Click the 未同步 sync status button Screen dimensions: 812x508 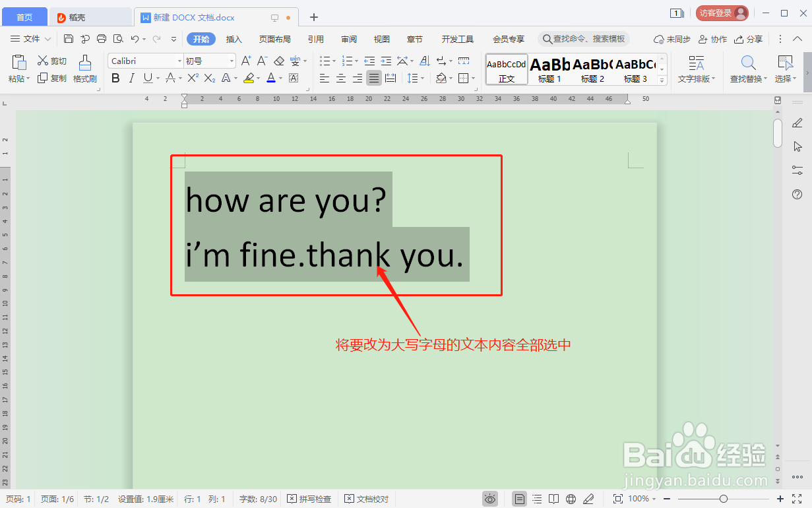[671, 39]
